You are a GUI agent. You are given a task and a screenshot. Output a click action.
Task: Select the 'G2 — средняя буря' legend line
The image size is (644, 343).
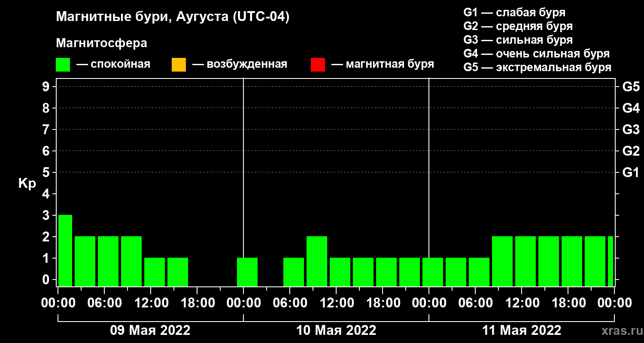pos(518,26)
